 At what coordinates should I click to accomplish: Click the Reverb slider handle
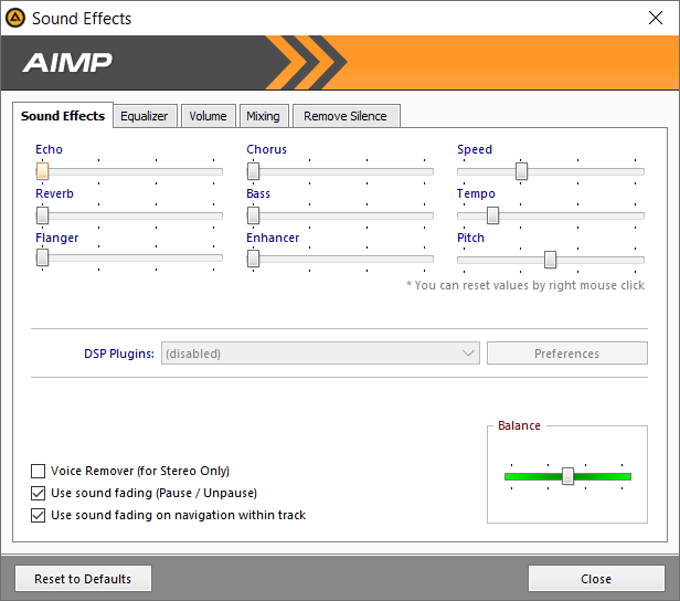click(42, 215)
